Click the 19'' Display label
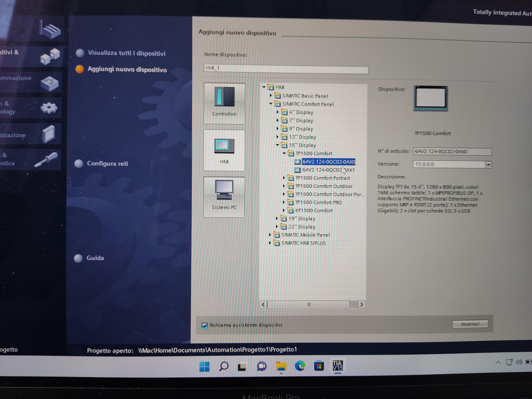 point(302,219)
